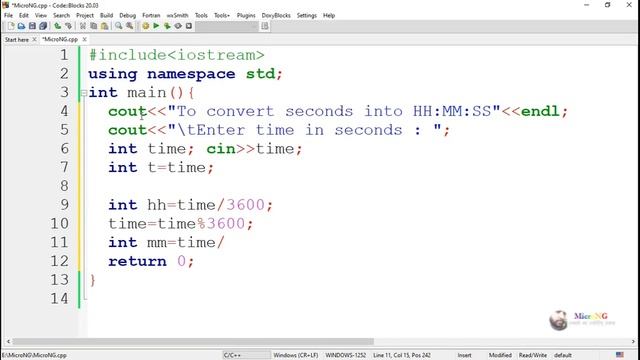Click the Undo toolbar icon
Viewport: 640px width, 360px height.
coord(58,26)
